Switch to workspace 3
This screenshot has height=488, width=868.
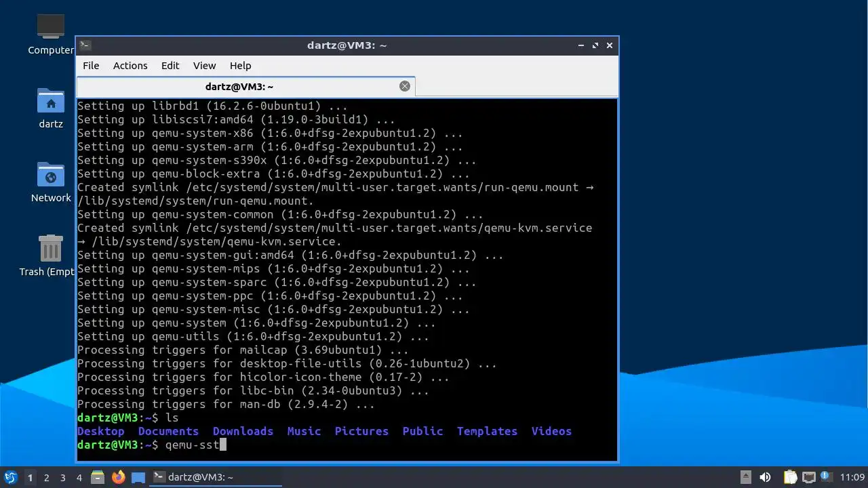point(63,477)
